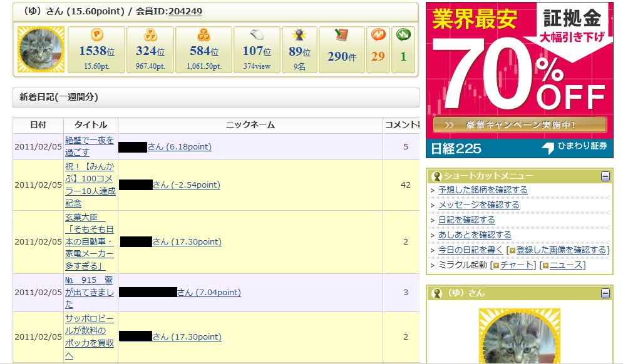Viewport: 623px width, 364px height.
Task: Open nickname link with -2.54point
Action: (187, 185)
